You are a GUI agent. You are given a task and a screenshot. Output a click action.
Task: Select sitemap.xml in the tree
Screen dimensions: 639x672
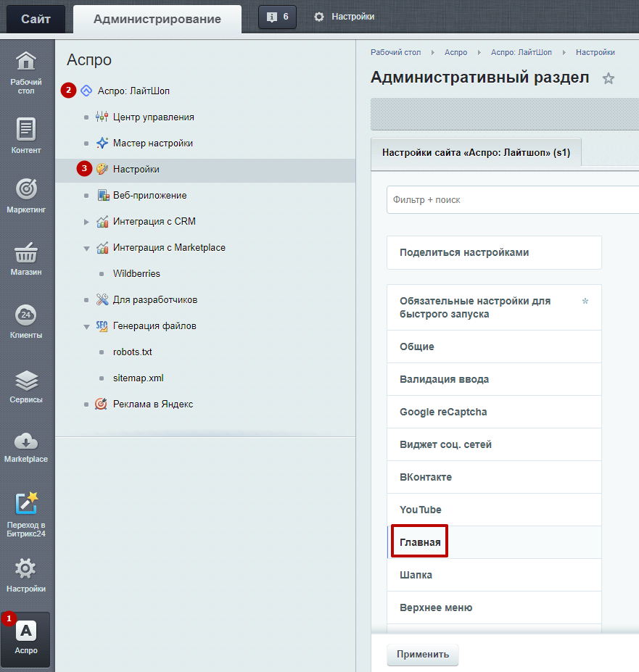click(x=138, y=378)
